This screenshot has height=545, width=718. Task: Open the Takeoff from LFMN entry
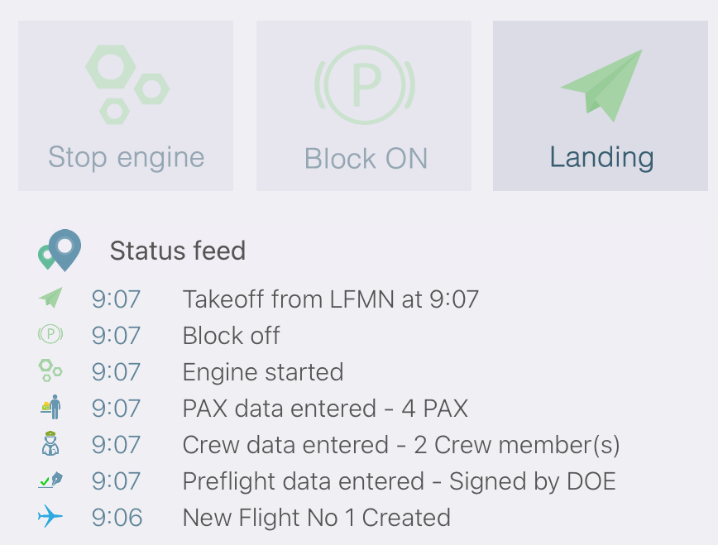tap(331, 299)
